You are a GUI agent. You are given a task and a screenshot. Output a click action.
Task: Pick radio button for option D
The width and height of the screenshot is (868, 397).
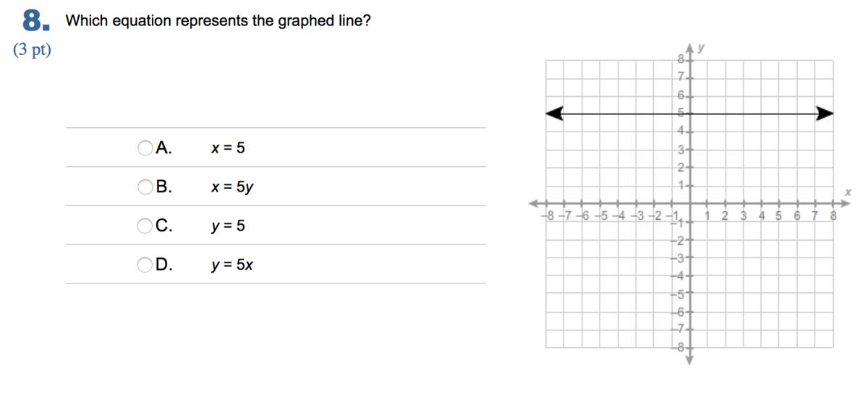(x=145, y=265)
